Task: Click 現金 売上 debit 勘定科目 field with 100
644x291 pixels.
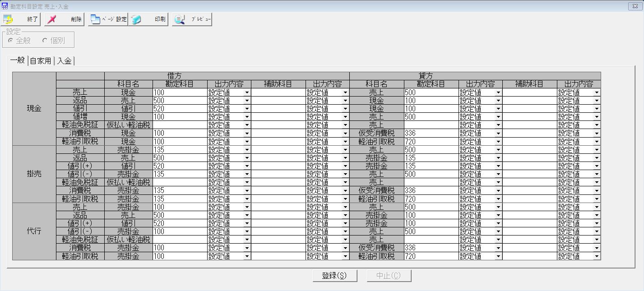Action: point(180,92)
